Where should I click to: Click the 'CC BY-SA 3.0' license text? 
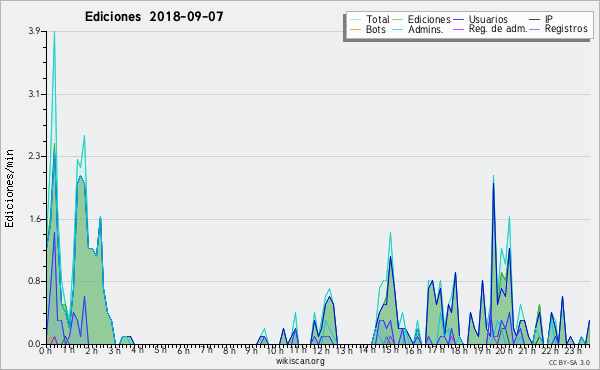point(569,362)
